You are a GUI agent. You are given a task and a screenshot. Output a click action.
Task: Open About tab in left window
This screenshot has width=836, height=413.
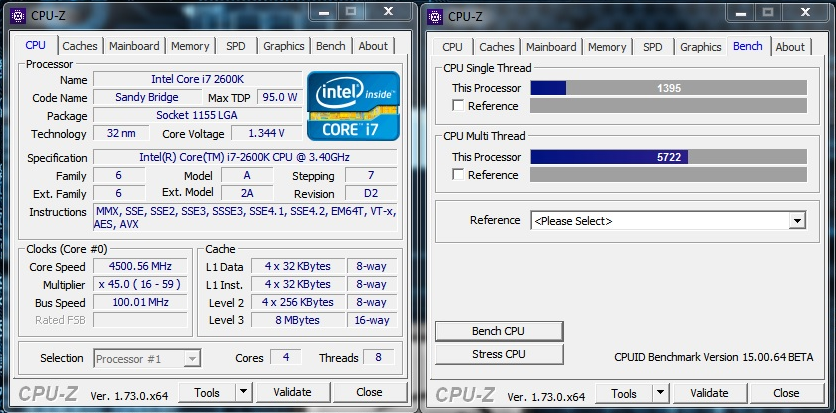[x=373, y=46]
